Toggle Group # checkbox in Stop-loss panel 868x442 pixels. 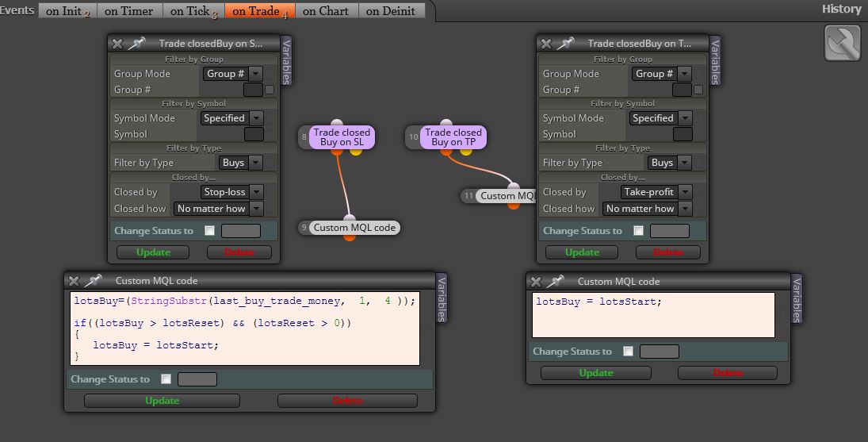[270, 90]
